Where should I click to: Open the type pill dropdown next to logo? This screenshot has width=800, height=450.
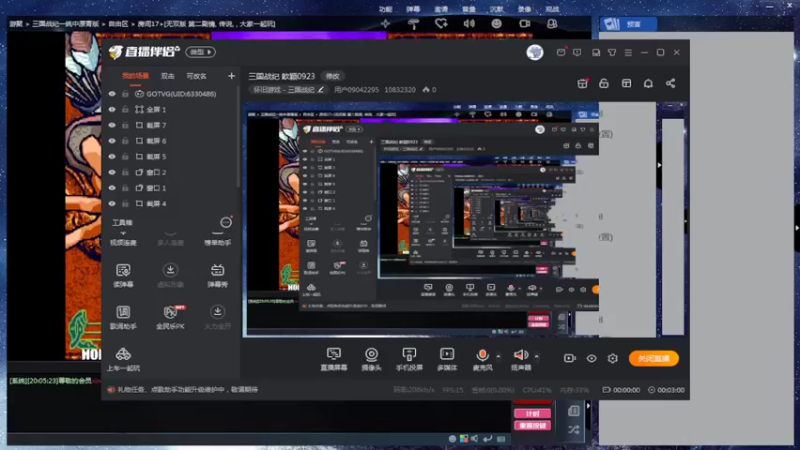tap(201, 52)
